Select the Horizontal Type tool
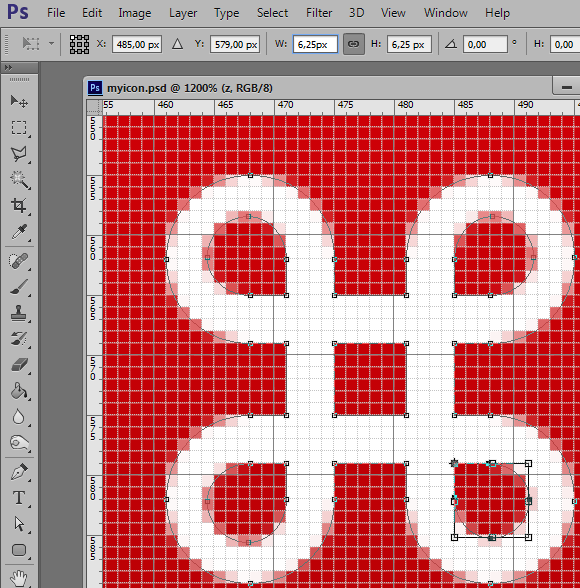Image resolution: width=580 pixels, height=588 pixels. coord(19,498)
